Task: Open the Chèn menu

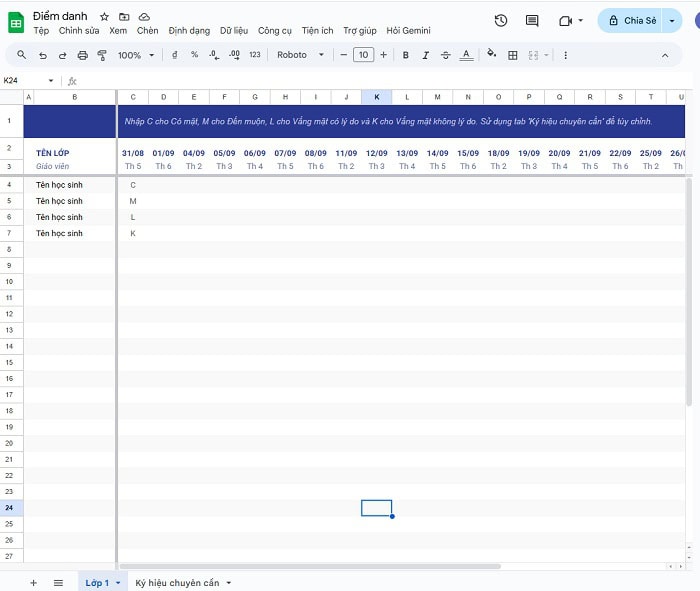Action: coord(147,30)
